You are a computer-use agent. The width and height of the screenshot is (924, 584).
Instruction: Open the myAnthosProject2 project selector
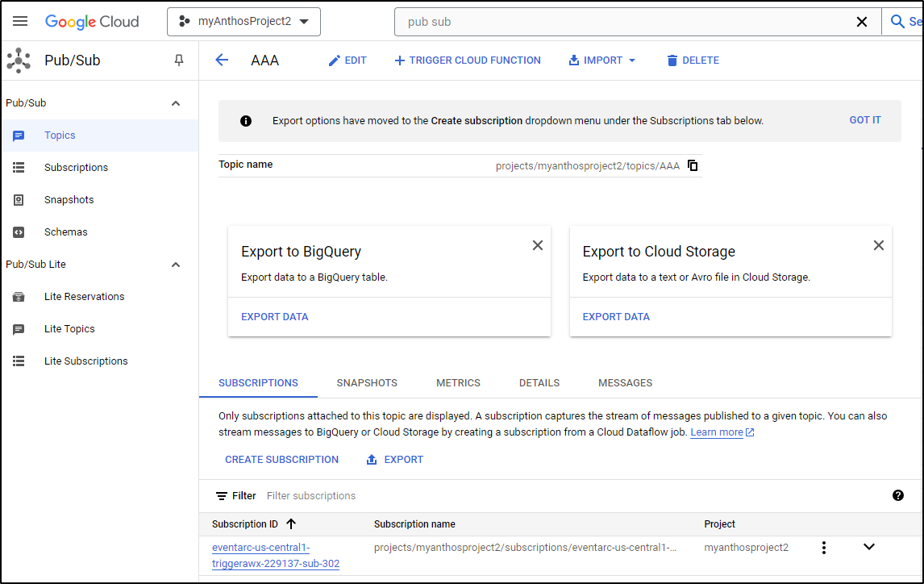pos(244,22)
